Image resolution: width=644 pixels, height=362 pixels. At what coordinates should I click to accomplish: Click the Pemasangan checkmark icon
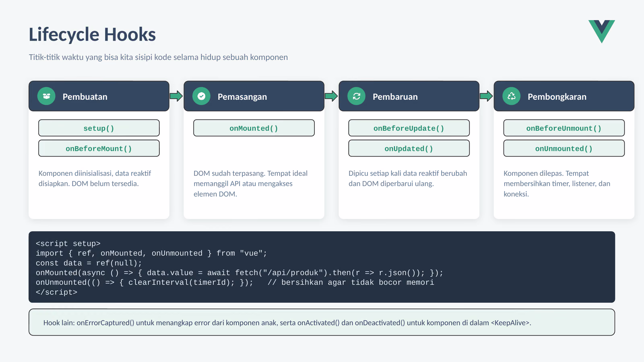point(201,96)
